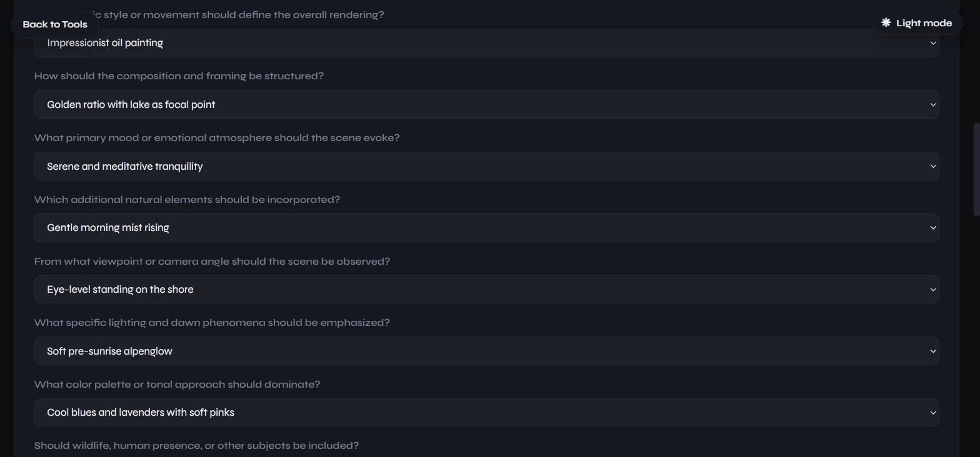Click the composition and framing question label

click(179, 76)
